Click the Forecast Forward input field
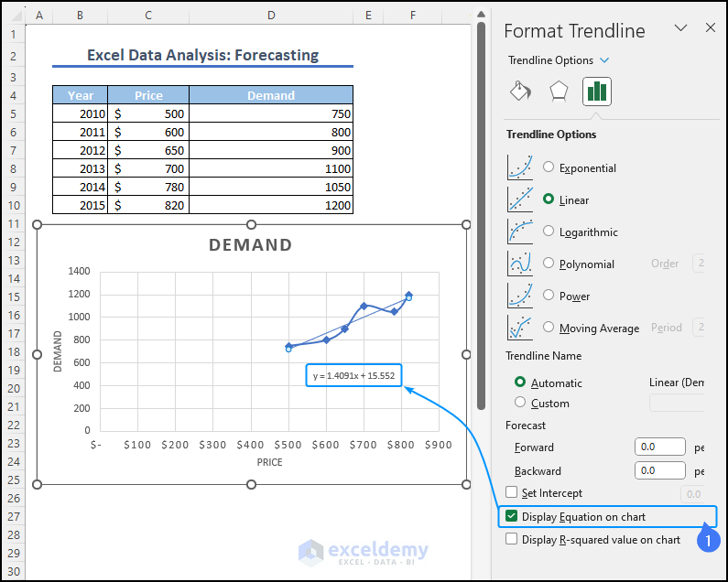 659,447
